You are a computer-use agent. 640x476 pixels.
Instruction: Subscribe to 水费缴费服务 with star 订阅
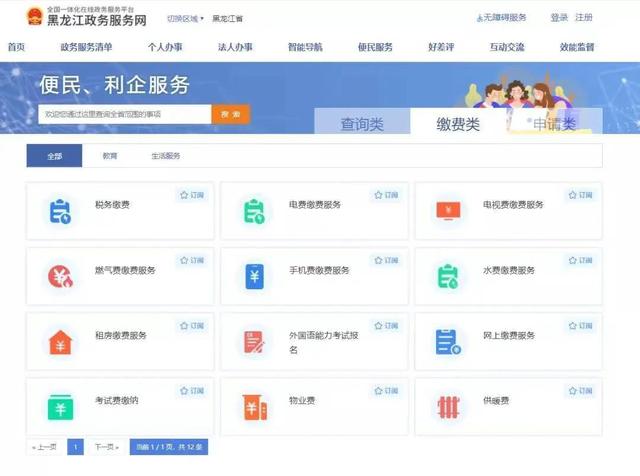(580, 260)
